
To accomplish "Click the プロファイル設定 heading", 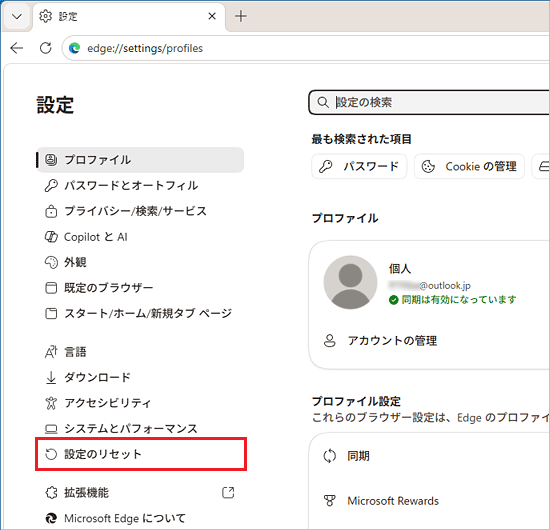I will coord(356,401).
